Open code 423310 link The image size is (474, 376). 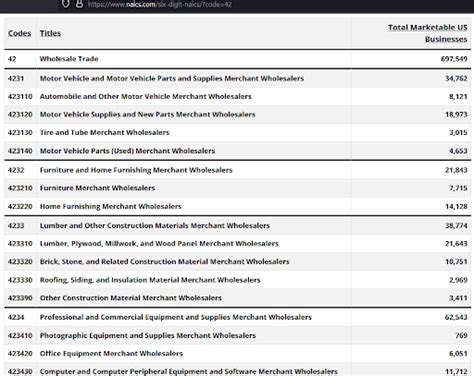point(20,244)
